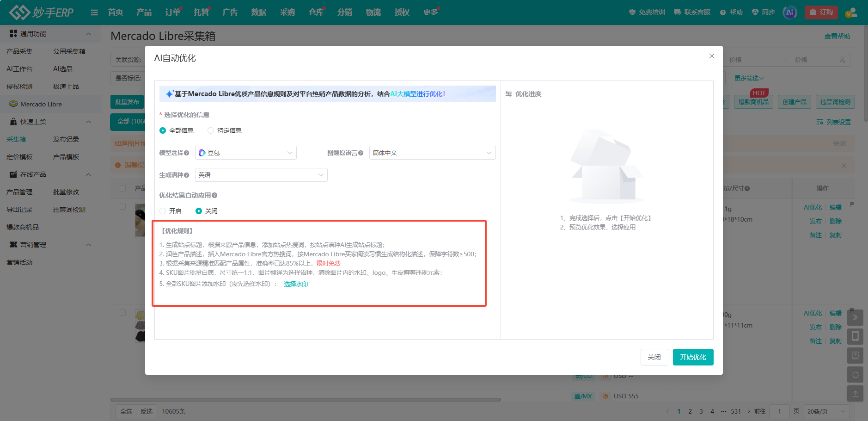Open Mercado Libre in the sidebar
868x421 pixels.
pyautogui.click(x=41, y=104)
